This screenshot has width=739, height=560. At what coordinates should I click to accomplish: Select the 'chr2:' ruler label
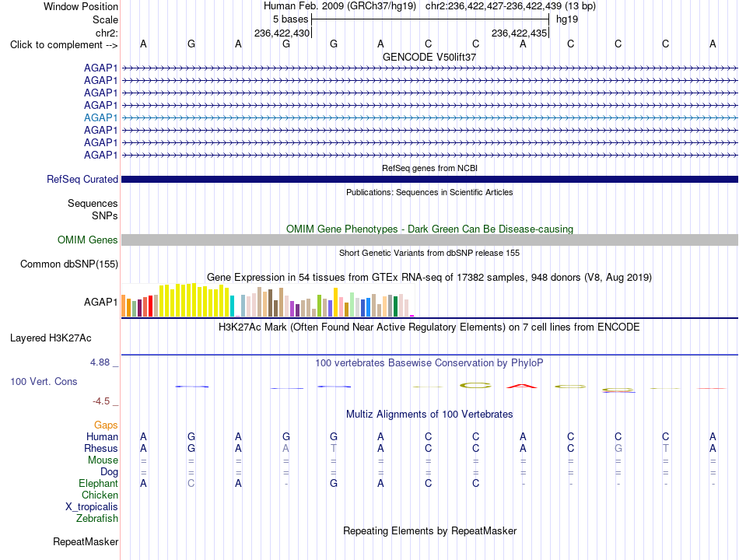(107, 33)
